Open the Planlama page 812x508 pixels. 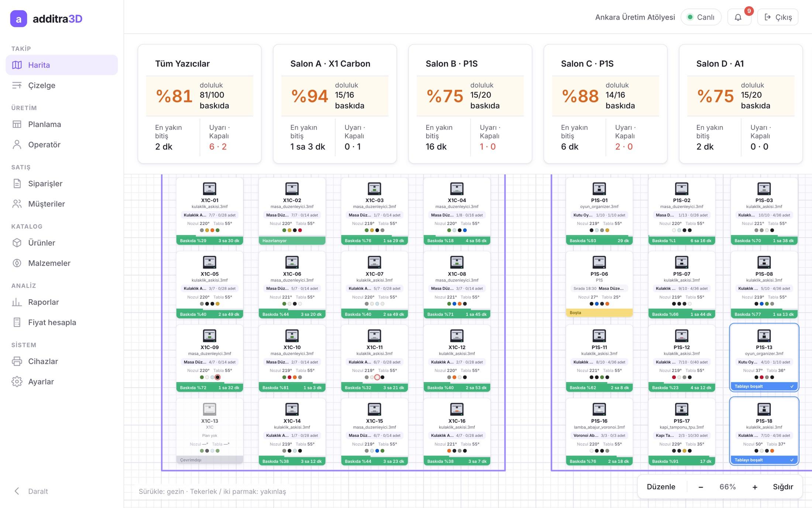click(62, 124)
